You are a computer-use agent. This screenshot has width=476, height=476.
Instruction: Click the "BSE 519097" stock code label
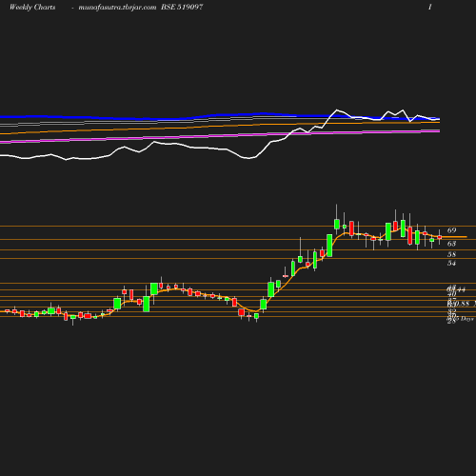[x=182, y=8]
